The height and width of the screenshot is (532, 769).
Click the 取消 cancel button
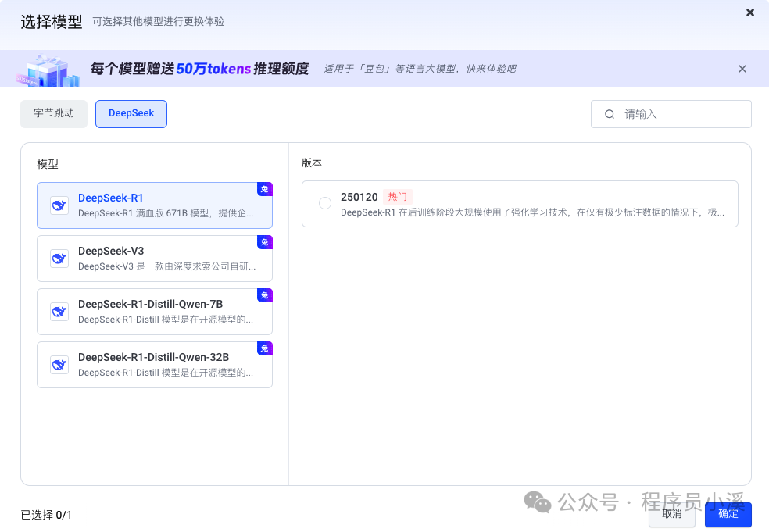click(x=671, y=514)
